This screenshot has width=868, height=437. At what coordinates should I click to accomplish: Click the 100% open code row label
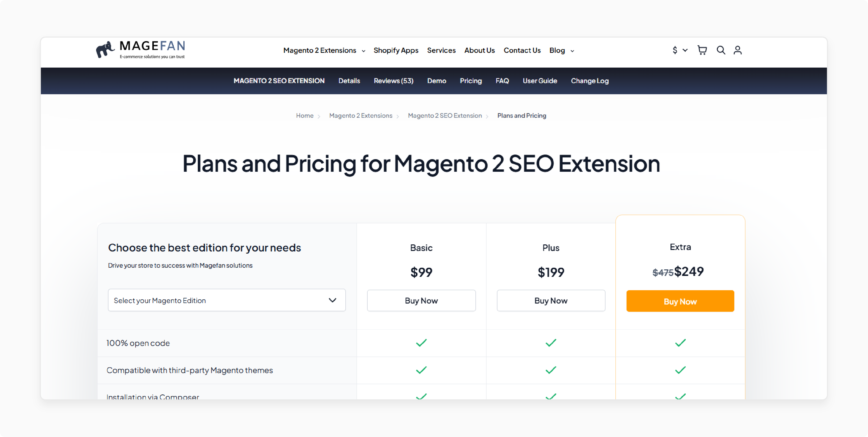(x=138, y=343)
